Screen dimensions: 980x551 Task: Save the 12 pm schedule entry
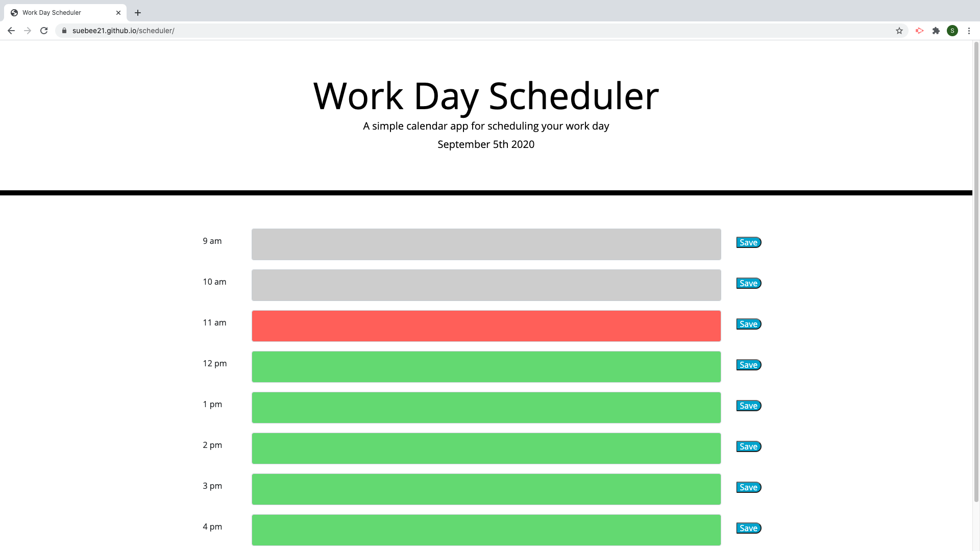coord(748,365)
